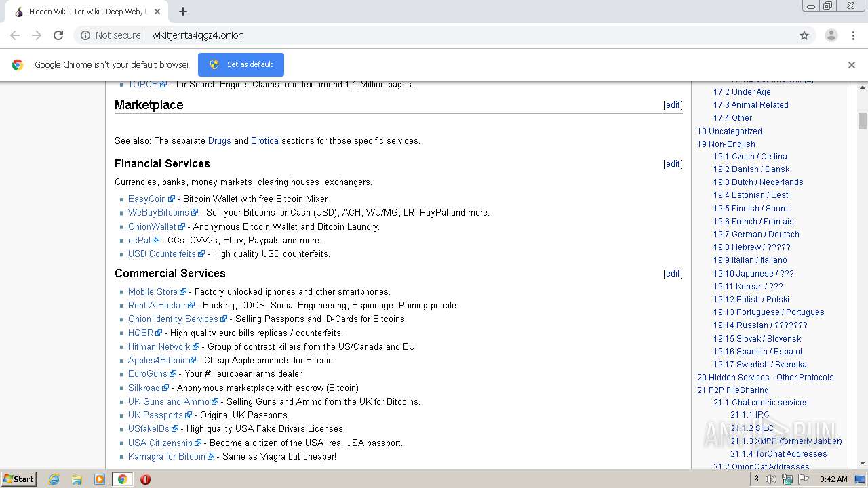
Task: Click the Not secure info icon
Action: (85, 35)
